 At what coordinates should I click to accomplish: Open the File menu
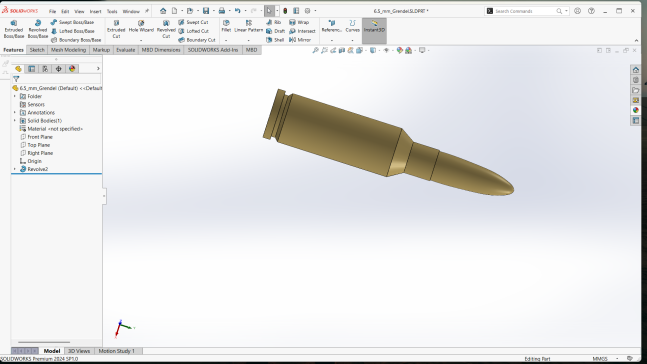[x=52, y=12]
